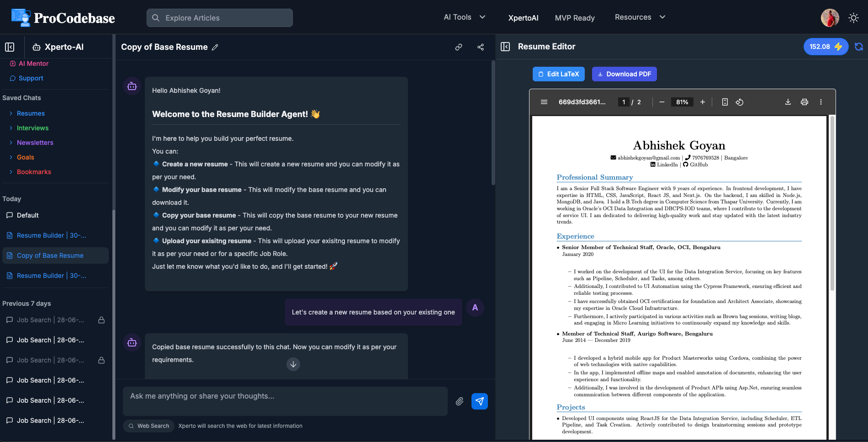Click the fit to page icon
The width and height of the screenshot is (868, 442).
pyautogui.click(x=725, y=102)
